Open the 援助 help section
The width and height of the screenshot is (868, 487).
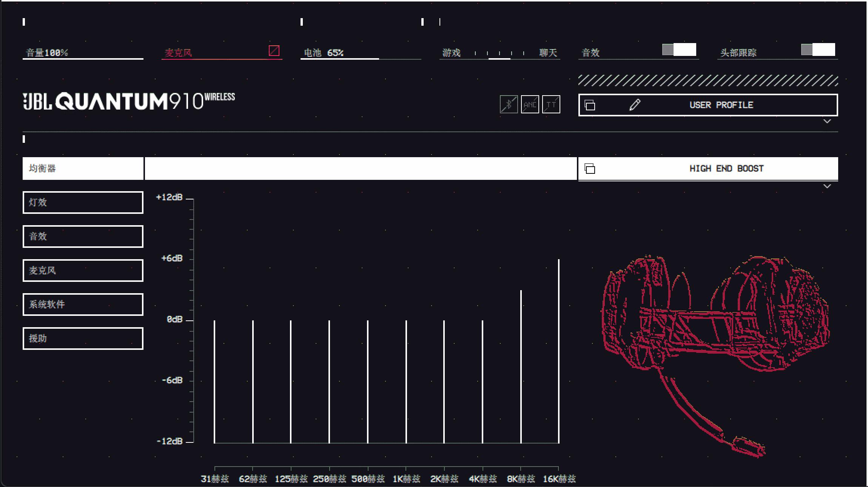(83, 339)
